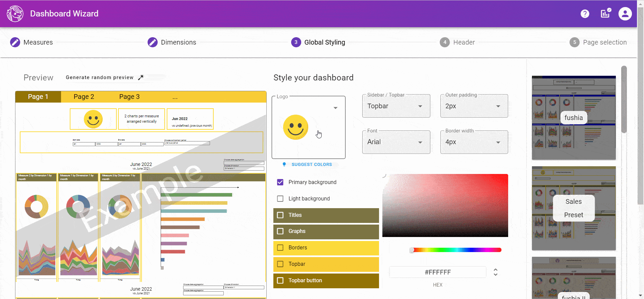
Task: Open the Sidebar / Topbar dropdown
Action: pyautogui.click(x=396, y=106)
